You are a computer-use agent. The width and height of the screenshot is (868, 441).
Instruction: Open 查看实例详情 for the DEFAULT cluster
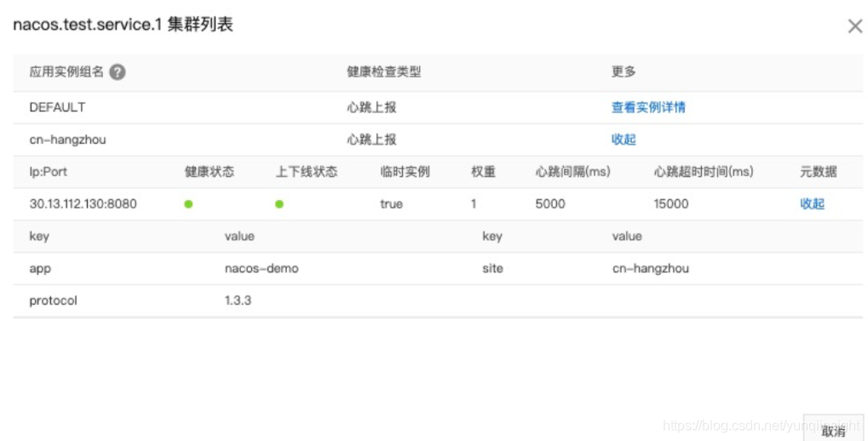pos(648,107)
